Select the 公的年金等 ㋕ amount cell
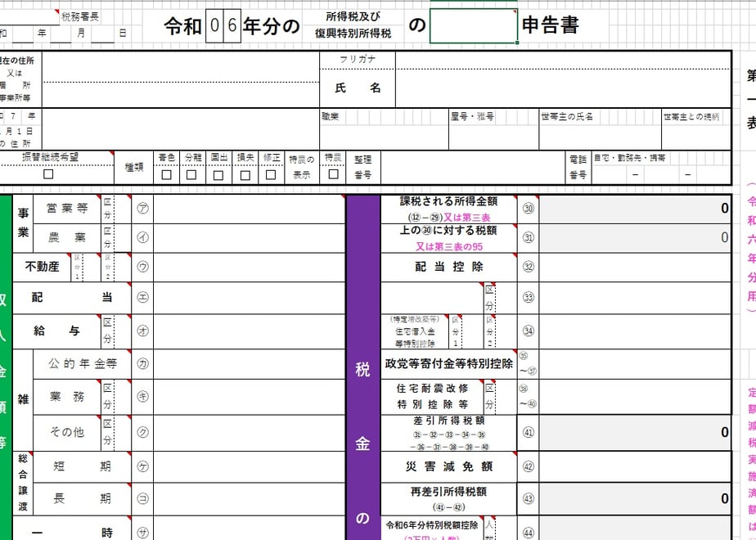Screen dimensions: 756x540 click(249, 364)
